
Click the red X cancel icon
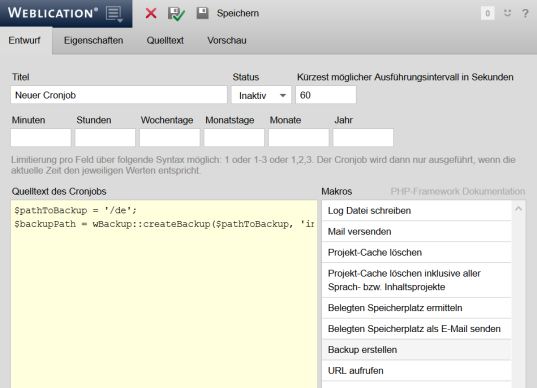(151, 13)
